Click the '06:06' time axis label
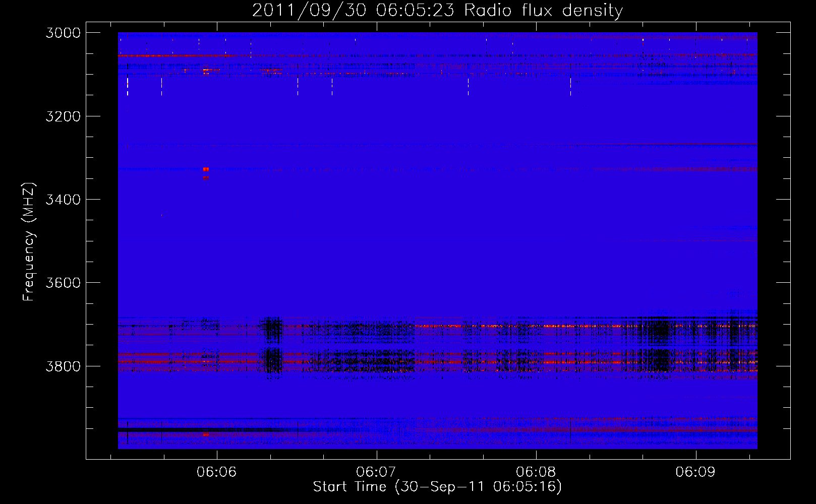 click(x=217, y=472)
